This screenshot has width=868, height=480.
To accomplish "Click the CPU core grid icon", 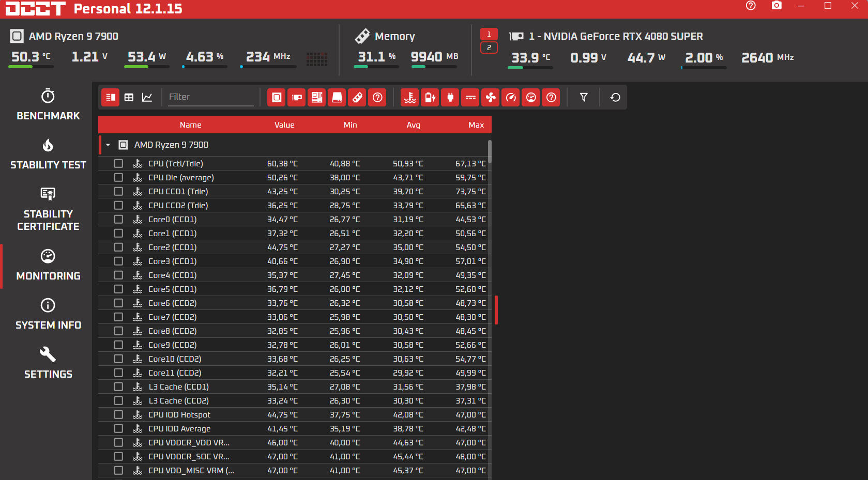I will [x=317, y=59].
